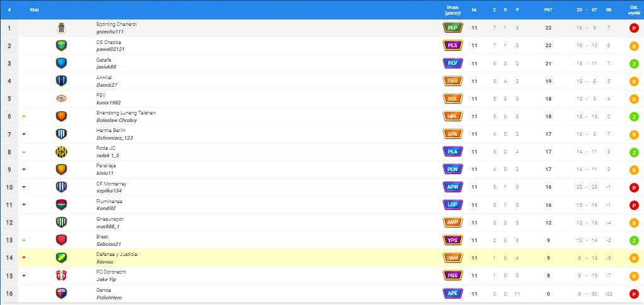The image size is (644, 305).
Task: Click the Genoa club crest icon
Action: tap(61, 294)
